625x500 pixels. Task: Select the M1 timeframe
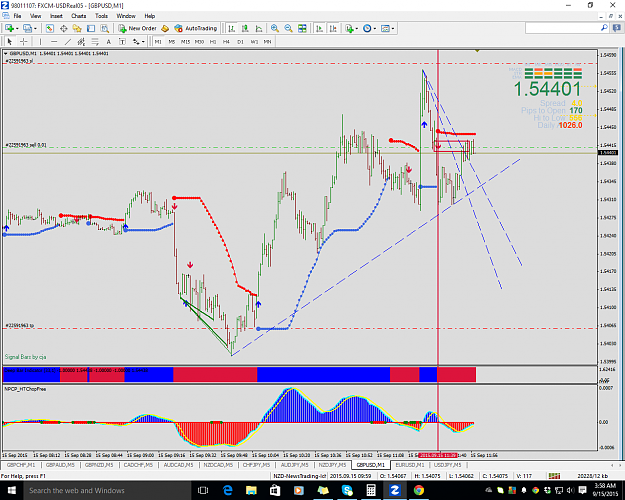(158, 41)
